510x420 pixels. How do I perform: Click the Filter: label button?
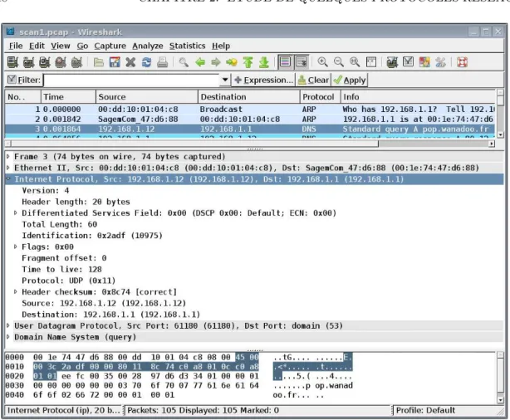tap(24, 80)
